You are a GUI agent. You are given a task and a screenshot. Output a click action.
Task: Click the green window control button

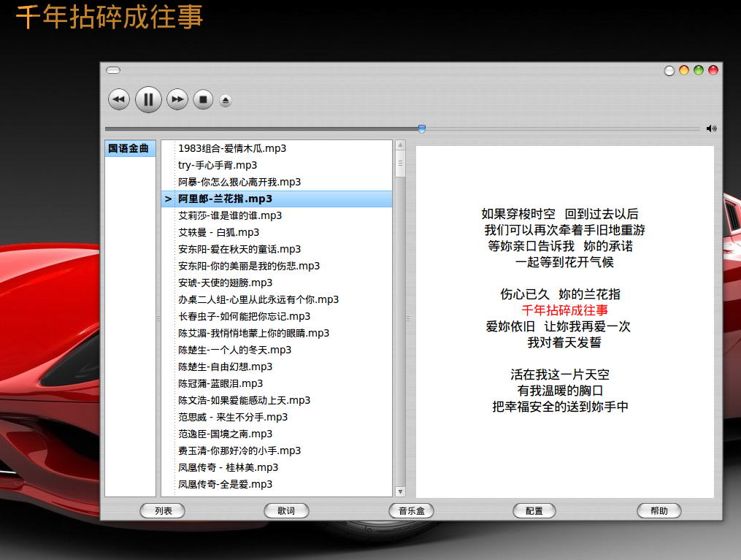[x=699, y=70]
